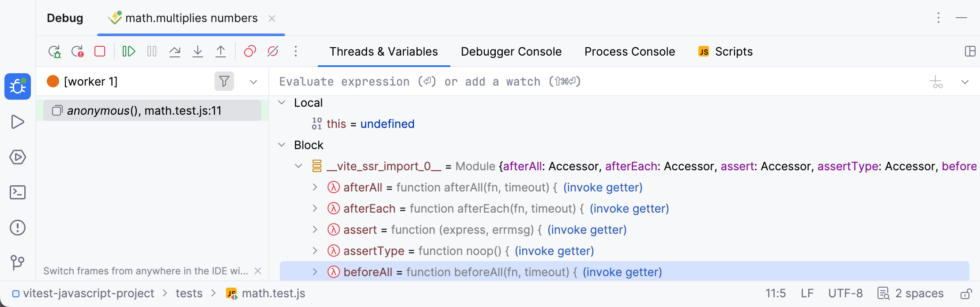View breakpoints dialog
Viewport: 980px width, 307px height.
[250, 51]
